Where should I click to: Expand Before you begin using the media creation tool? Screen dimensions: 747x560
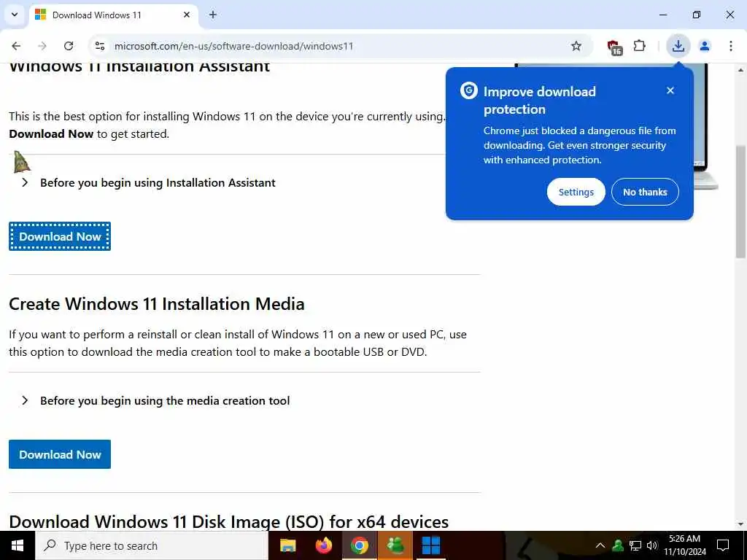click(155, 401)
